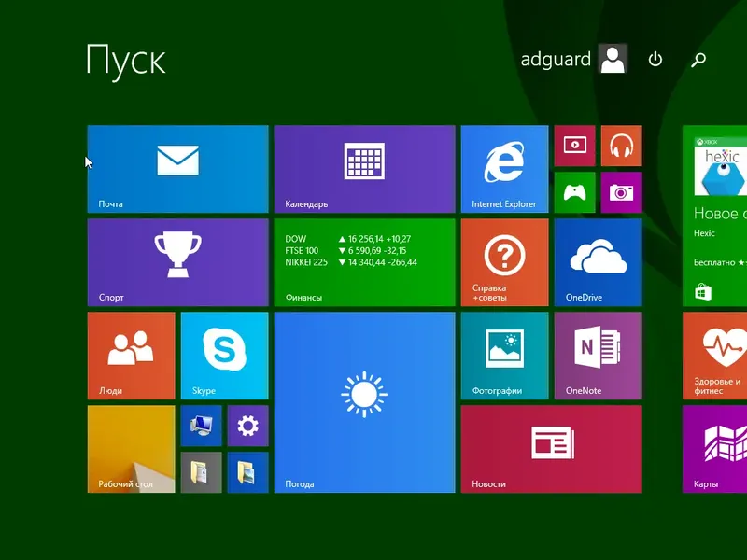Open the adguard user account menu
This screenshot has height=560, width=747.
[573, 59]
